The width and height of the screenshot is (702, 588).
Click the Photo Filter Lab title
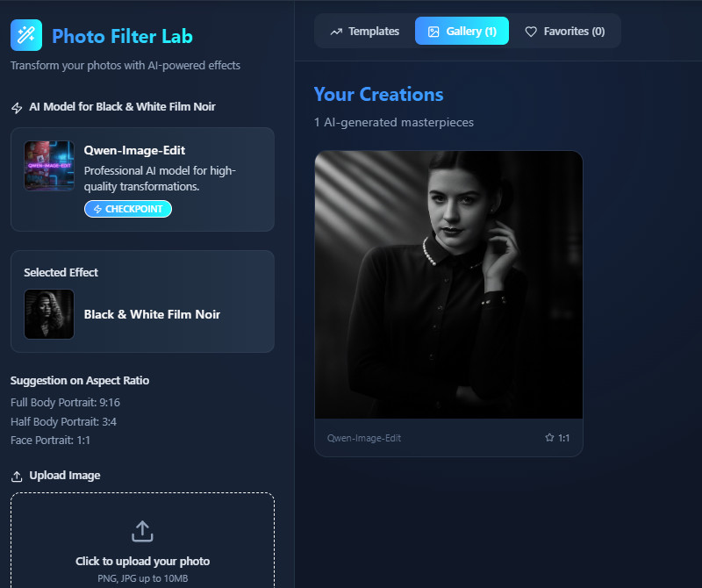(x=122, y=36)
